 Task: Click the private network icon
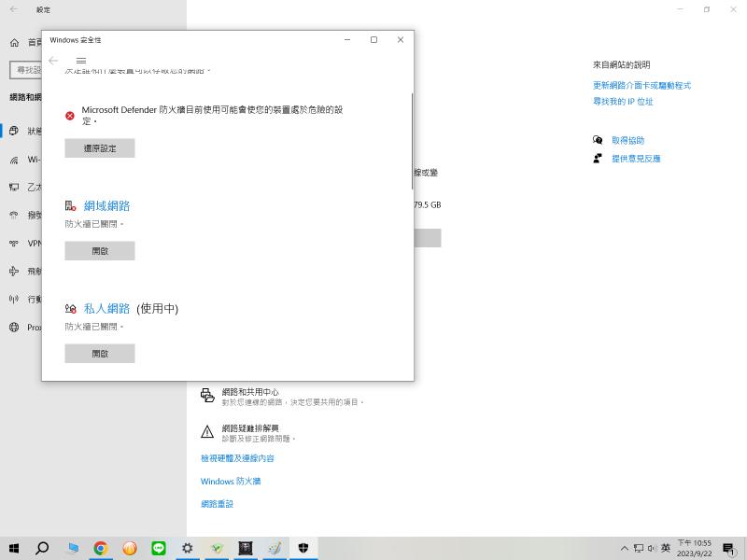pyautogui.click(x=71, y=308)
